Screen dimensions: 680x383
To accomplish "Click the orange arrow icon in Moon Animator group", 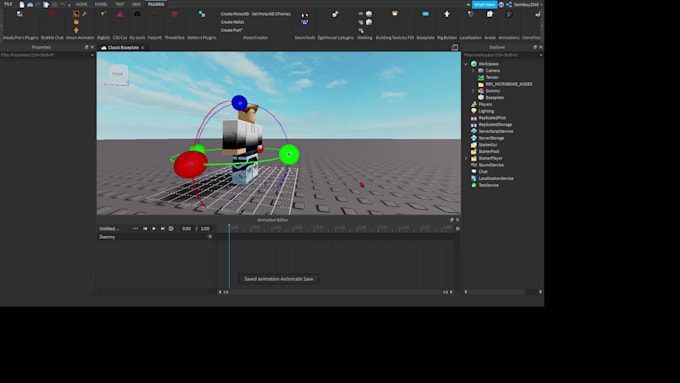I will pos(76,30).
